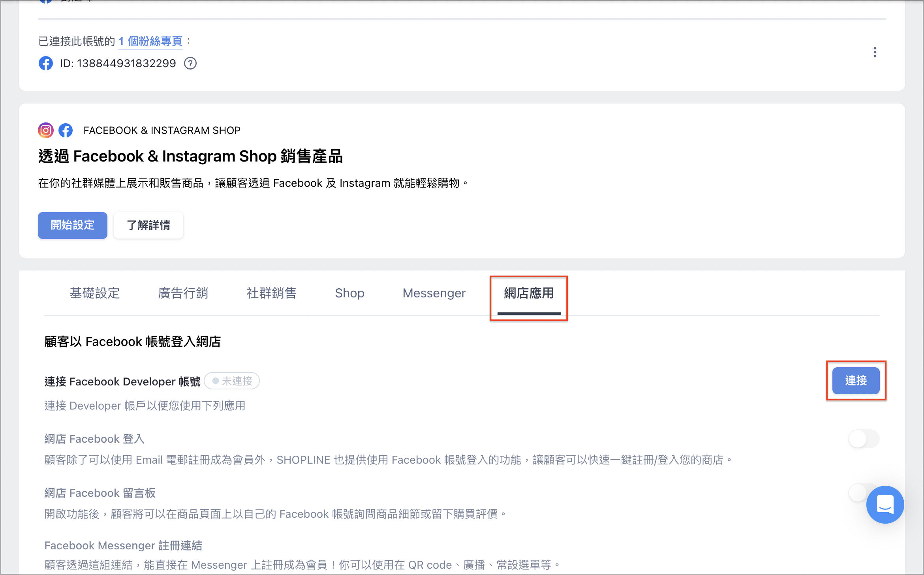Viewport: 924px width, 575px height.
Task: Click the ID: 138844931832299 text
Action: (x=118, y=63)
